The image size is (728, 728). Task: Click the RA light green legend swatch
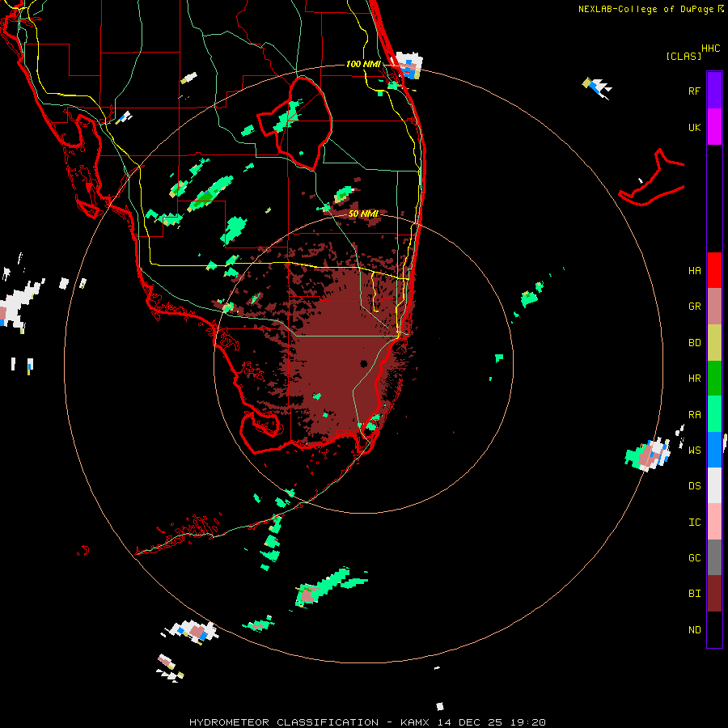(x=714, y=414)
